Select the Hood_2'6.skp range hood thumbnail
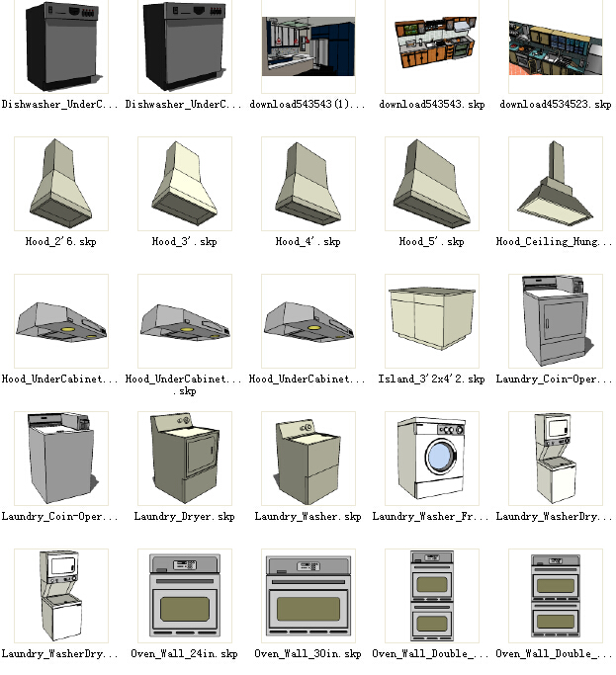Viewport: 616px width, 675px height. [x=61, y=184]
